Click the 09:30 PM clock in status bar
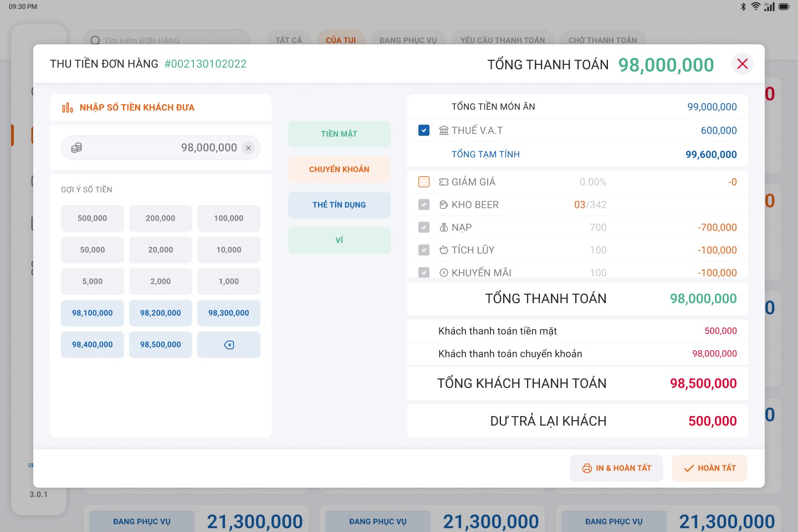The width and height of the screenshot is (798, 532). click(23, 7)
